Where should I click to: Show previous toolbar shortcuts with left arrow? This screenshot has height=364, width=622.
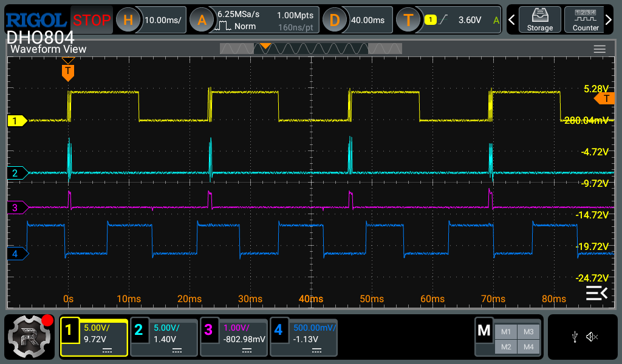(511, 20)
